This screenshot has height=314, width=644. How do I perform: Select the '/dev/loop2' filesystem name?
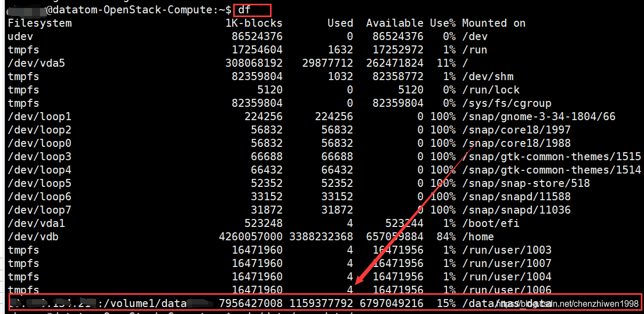(x=40, y=130)
